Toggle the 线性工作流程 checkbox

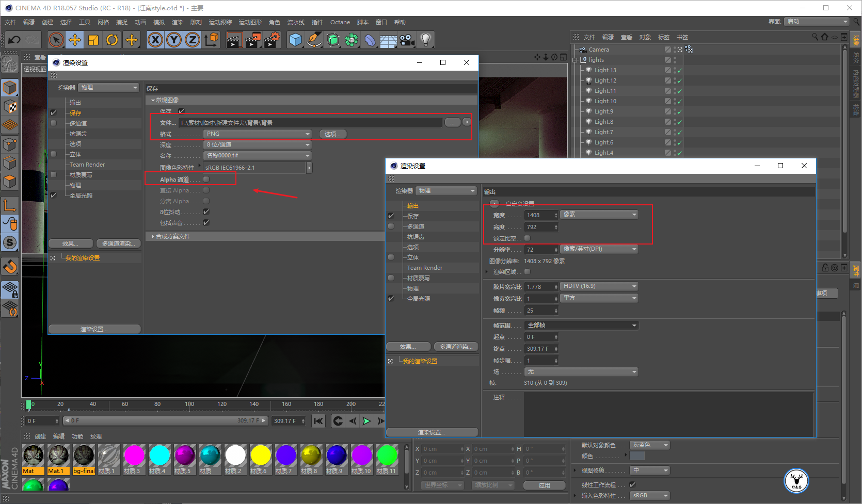(632, 484)
